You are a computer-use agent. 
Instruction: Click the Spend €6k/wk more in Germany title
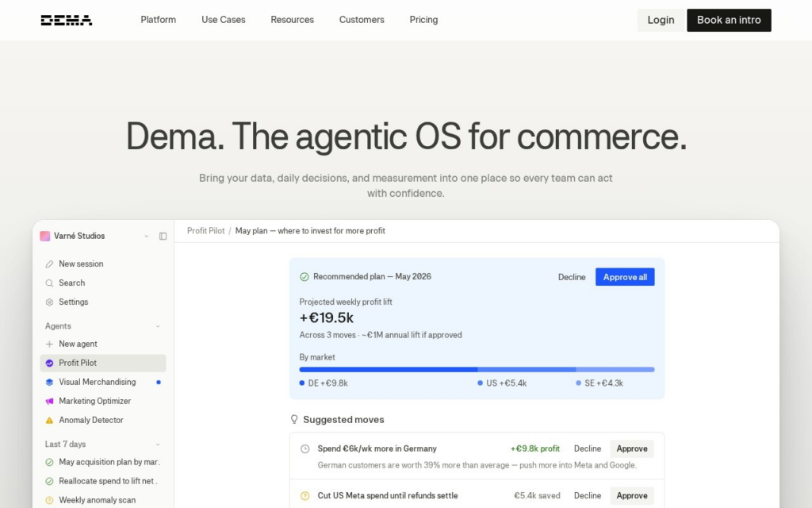coord(377,449)
